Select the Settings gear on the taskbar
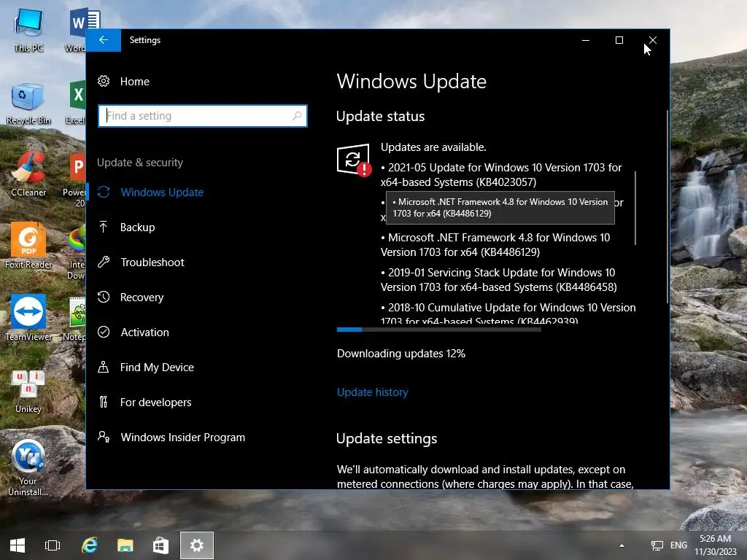Image resolution: width=747 pixels, height=560 pixels. click(x=197, y=545)
